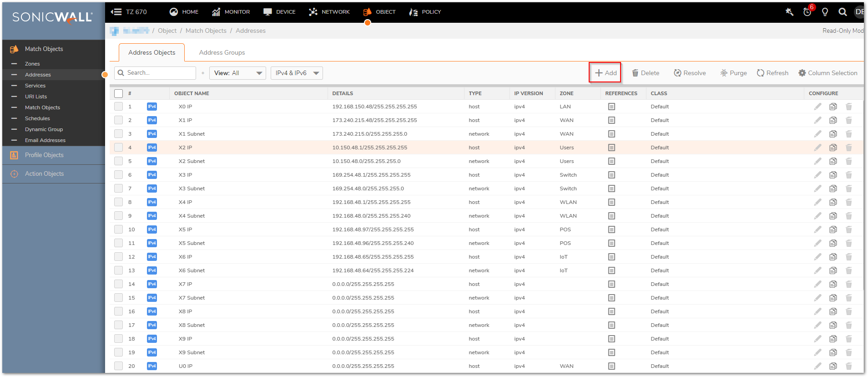Open the notifications clock icon with badge

click(x=807, y=12)
